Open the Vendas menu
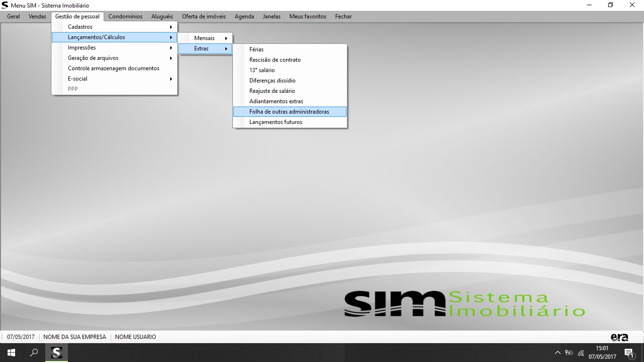Viewport: 644px width, 362px height. coord(37,16)
